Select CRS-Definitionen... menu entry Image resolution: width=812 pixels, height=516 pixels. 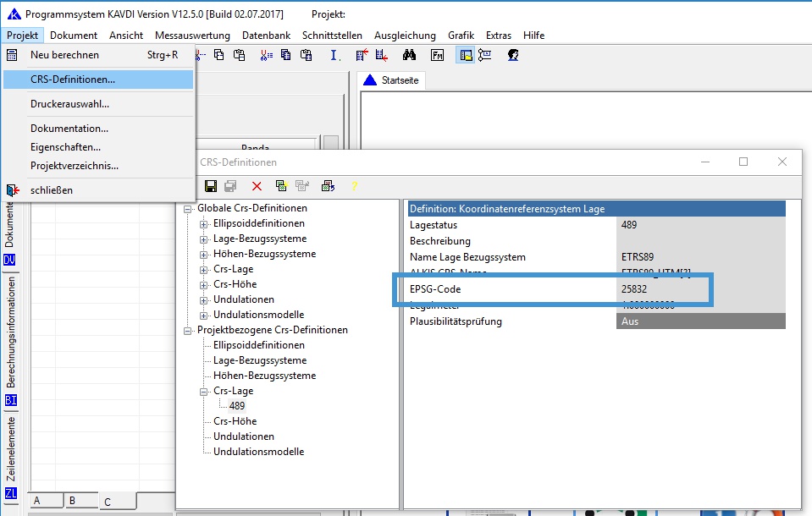tap(98, 80)
